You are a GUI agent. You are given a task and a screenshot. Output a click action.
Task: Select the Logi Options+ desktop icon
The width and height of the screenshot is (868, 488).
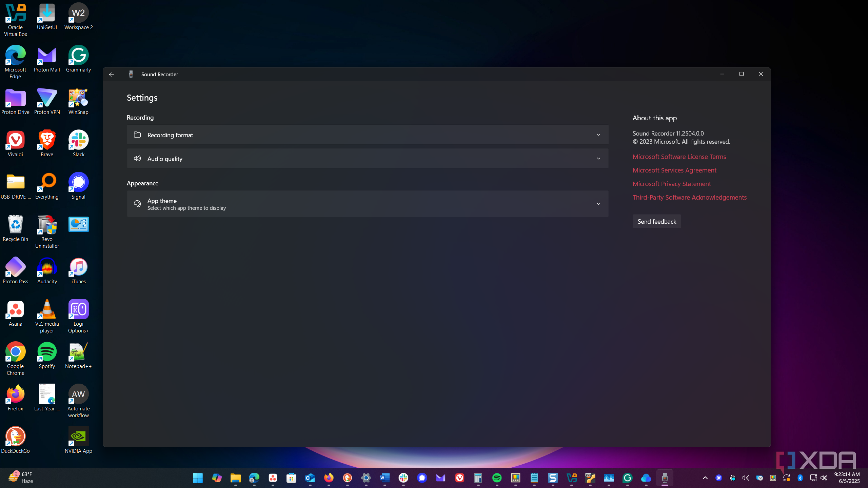pos(78,316)
